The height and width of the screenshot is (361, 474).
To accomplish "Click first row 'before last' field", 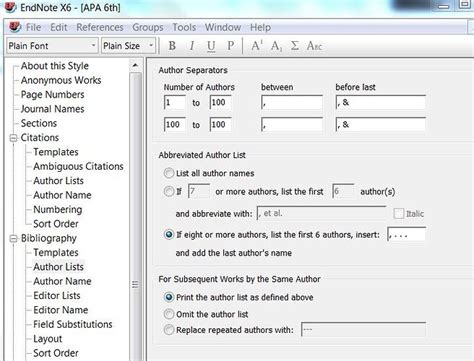I will 380,102.
